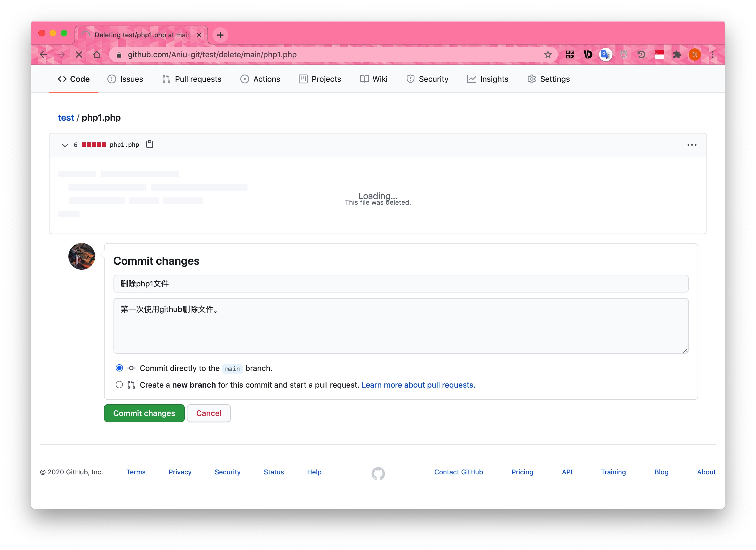
Task: Select commit directly to main branch
Action: 119,368
